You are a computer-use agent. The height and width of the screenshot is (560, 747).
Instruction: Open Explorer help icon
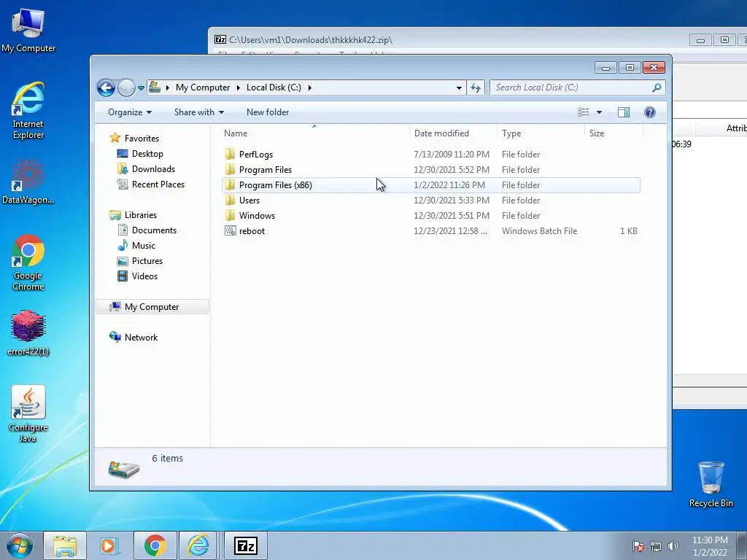pos(650,112)
